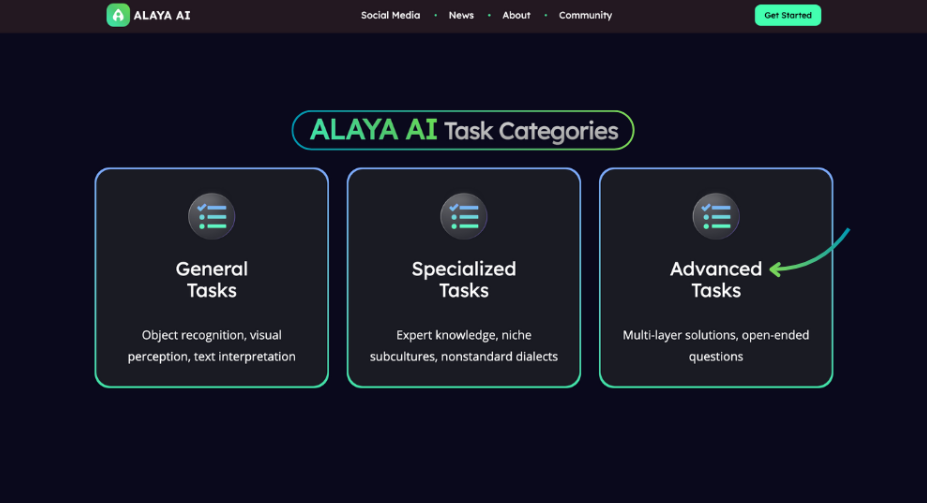Click the 'ALAYA AI Task Categories' title badge
Viewport: 927px width, 503px height.
463,130
